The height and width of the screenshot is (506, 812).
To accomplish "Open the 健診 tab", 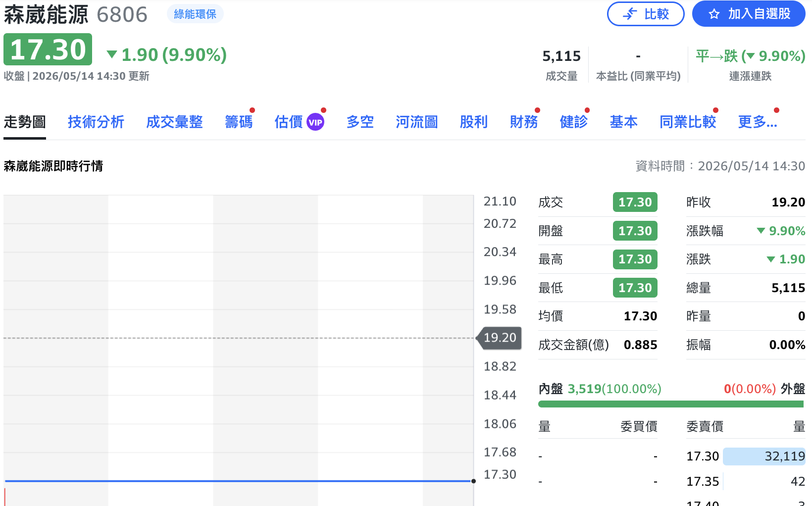I will (x=574, y=122).
